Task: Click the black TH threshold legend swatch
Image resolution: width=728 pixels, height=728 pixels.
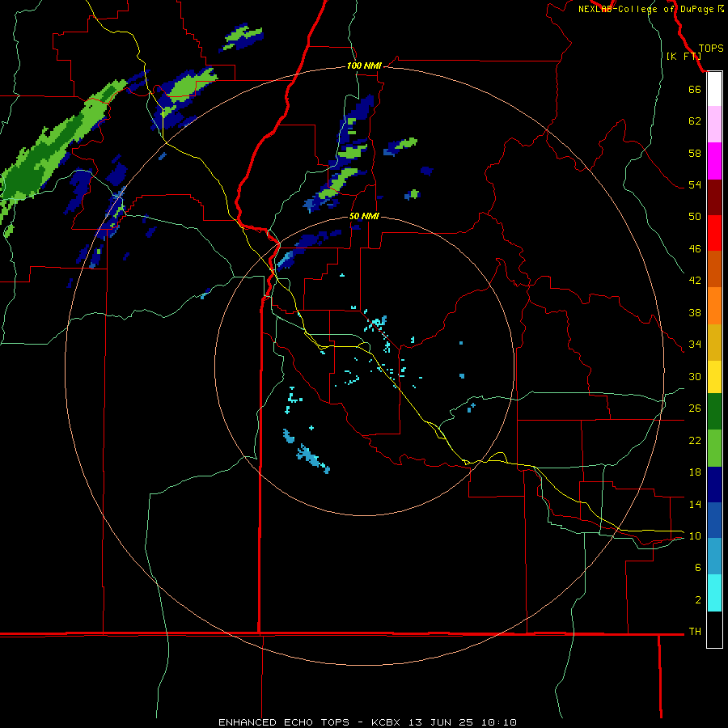Action: [x=714, y=629]
